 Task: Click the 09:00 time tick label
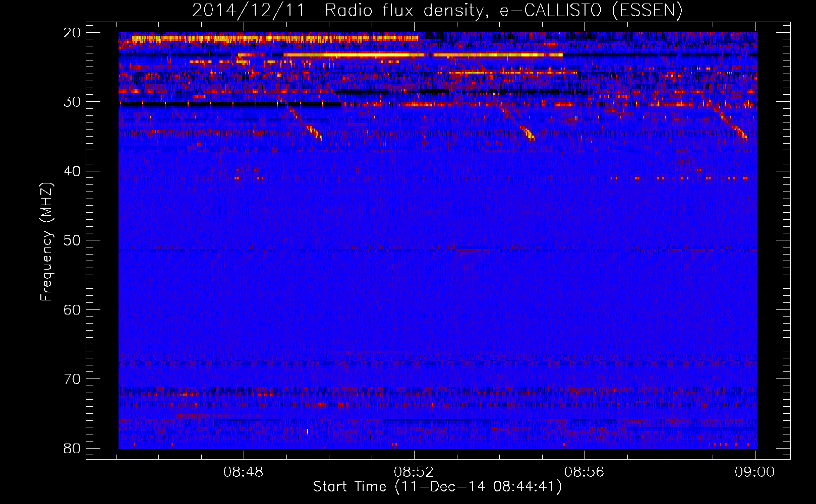coord(754,472)
